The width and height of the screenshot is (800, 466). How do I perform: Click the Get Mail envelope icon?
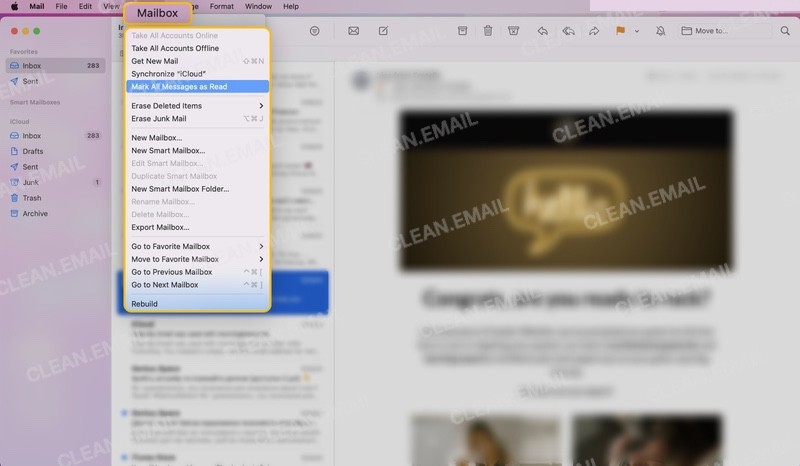click(x=354, y=31)
